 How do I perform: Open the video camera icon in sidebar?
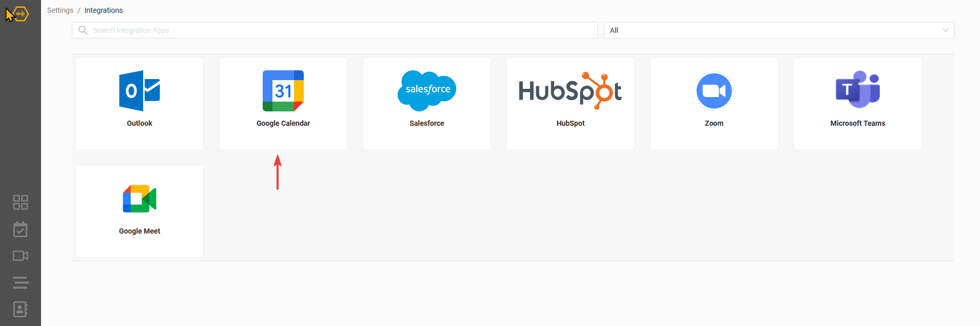pos(21,256)
